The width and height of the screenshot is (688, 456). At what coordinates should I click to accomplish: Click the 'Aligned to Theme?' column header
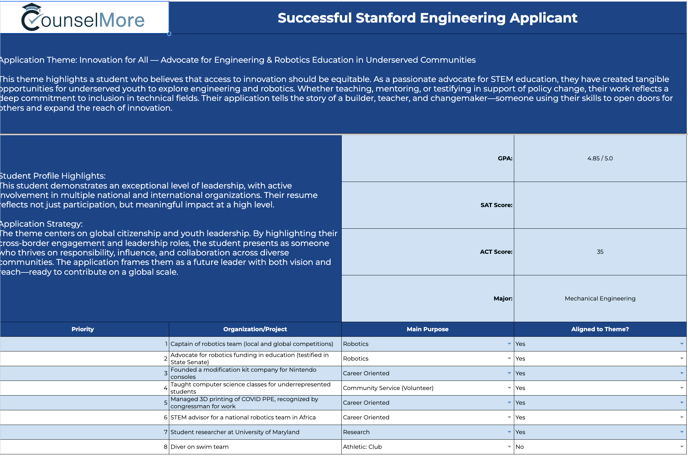click(600, 329)
